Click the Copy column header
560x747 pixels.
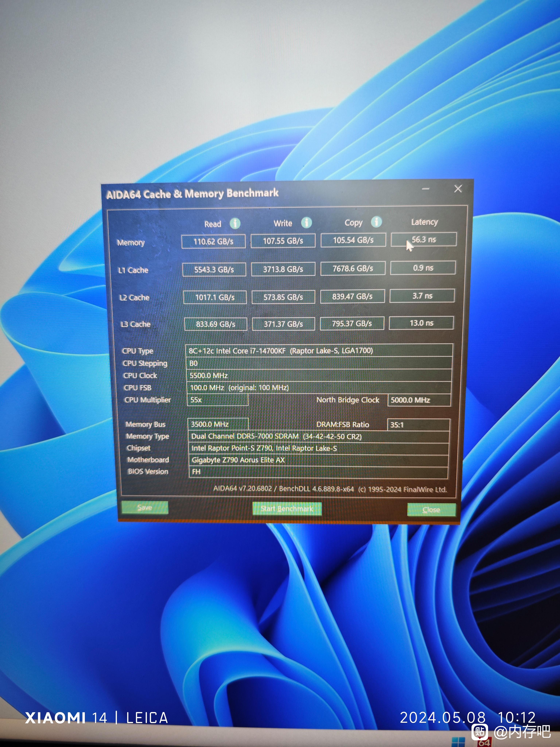(353, 223)
